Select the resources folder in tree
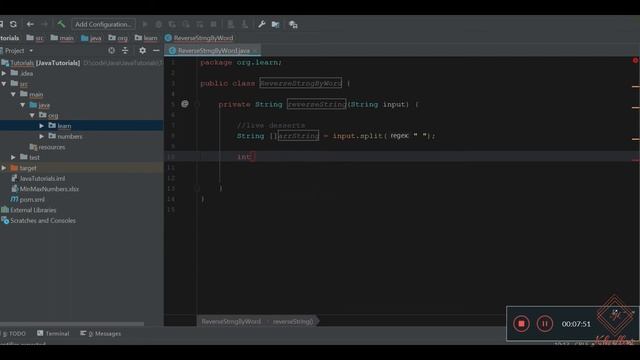 tap(47, 147)
